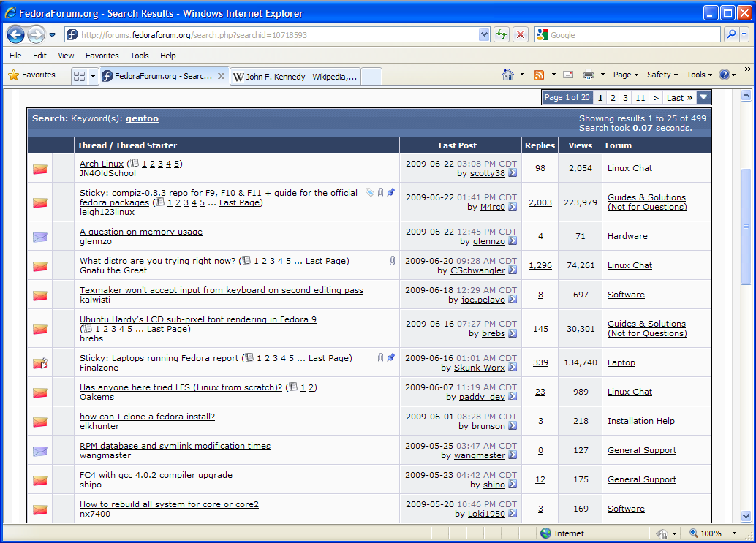Open the recent pages dropdown arrow

(x=52, y=34)
